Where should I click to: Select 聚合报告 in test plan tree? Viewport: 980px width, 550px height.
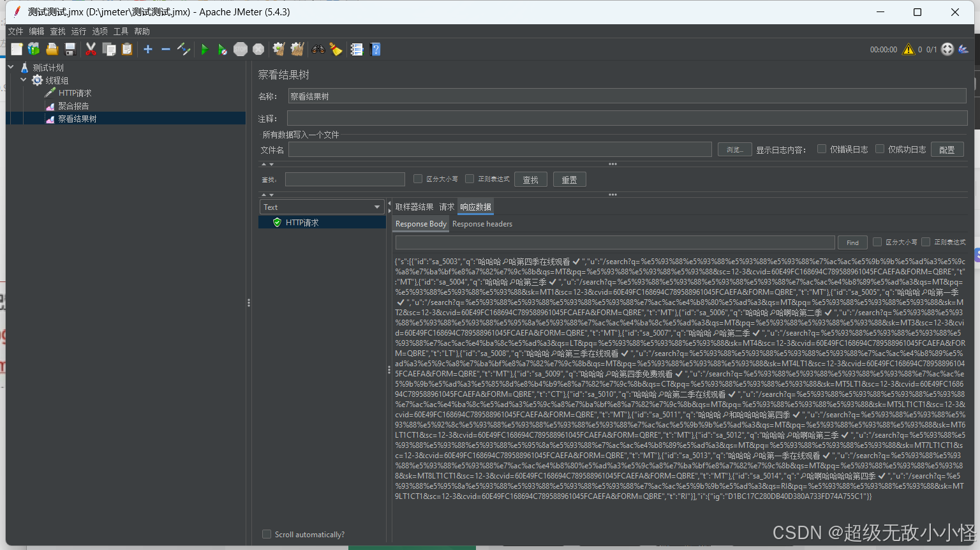pos(73,106)
